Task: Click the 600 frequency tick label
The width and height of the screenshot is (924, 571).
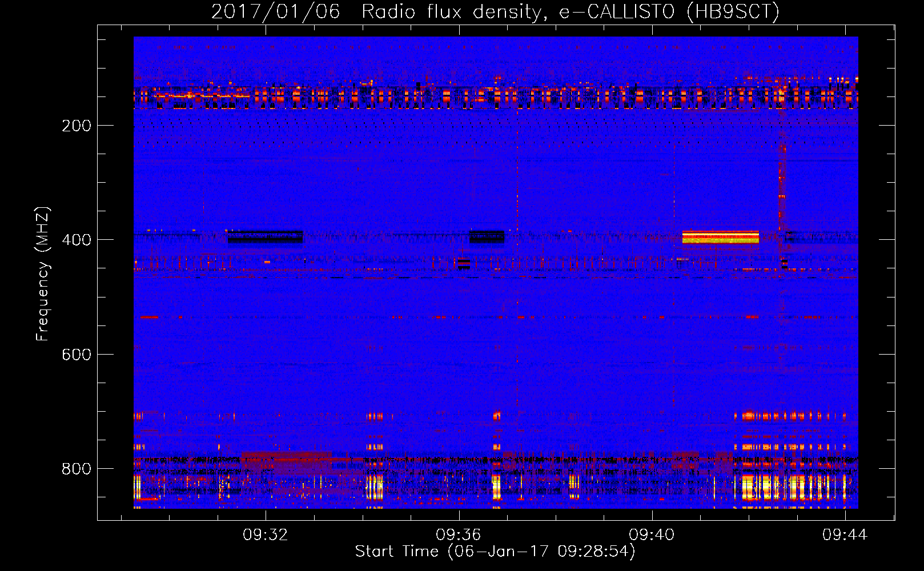Action: (77, 355)
